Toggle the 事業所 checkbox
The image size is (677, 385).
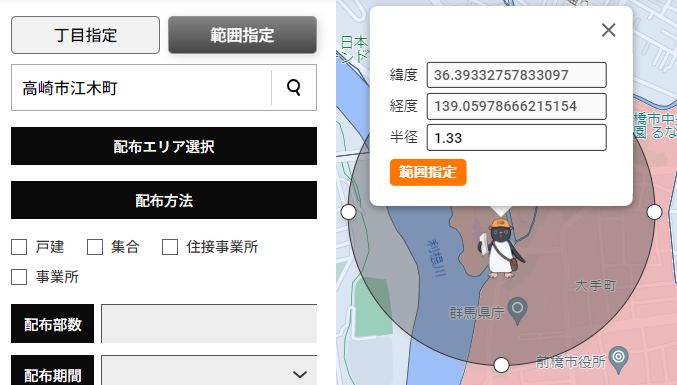click(19, 277)
